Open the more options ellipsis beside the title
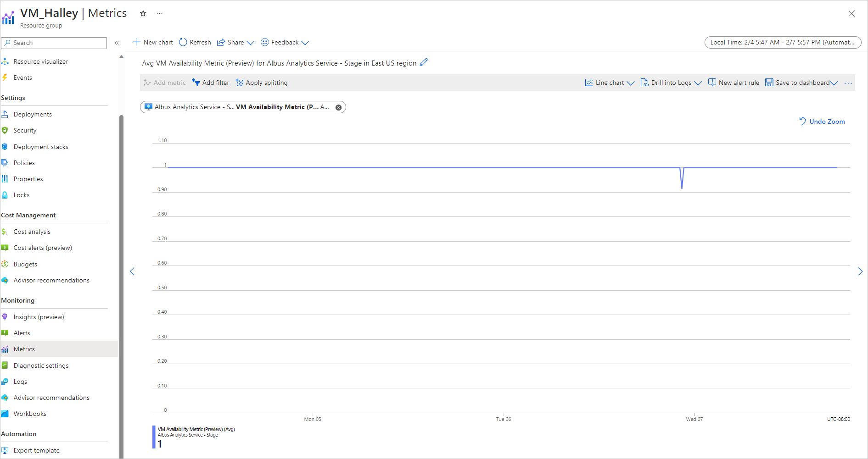The image size is (868, 459). pyautogui.click(x=159, y=13)
